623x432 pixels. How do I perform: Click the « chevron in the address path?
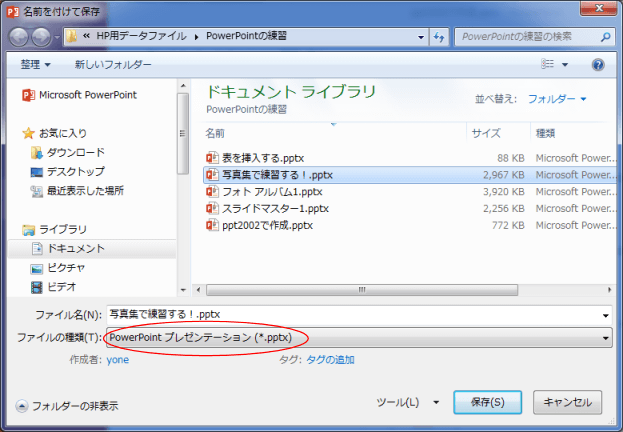(86, 36)
